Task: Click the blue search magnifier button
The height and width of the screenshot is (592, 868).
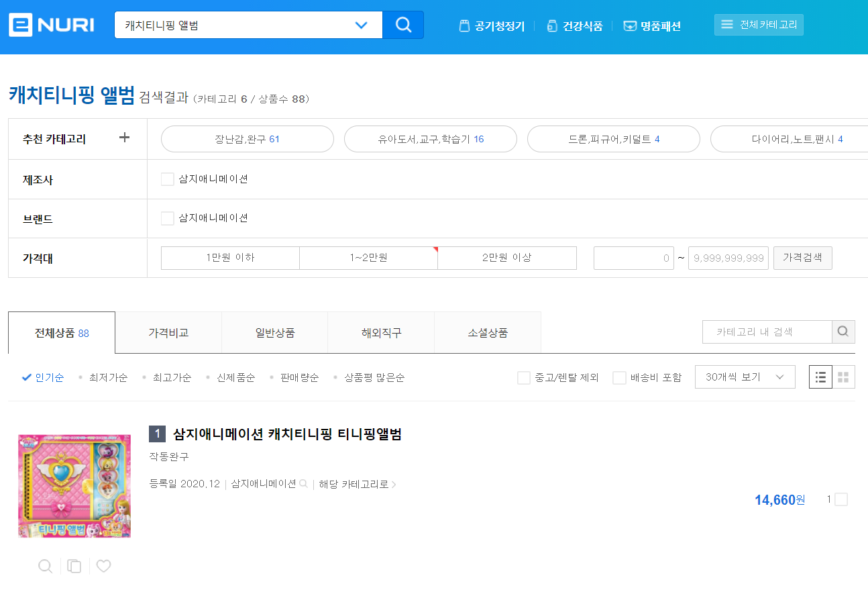Action: coord(403,25)
